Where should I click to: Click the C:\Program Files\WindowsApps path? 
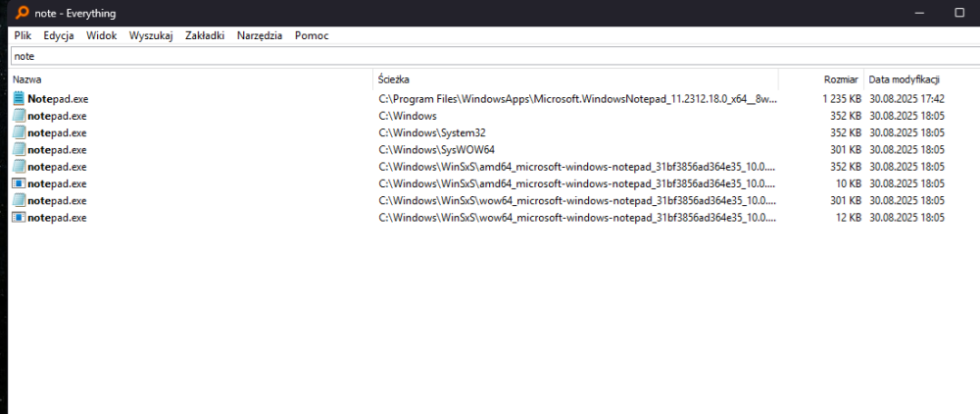[x=579, y=99]
